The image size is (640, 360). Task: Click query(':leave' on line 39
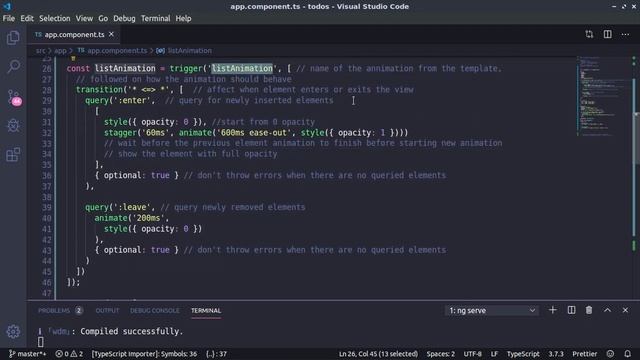pyautogui.click(x=118, y=207)
